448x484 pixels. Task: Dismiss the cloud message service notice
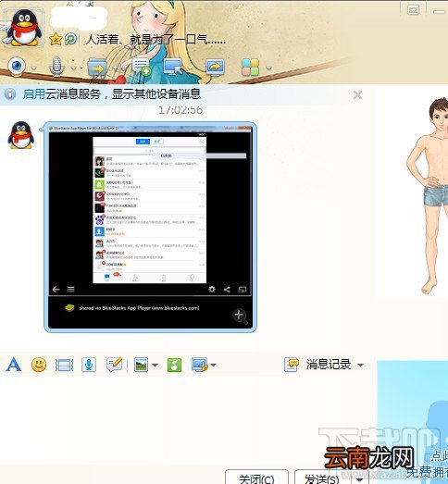tap(357, 94)
